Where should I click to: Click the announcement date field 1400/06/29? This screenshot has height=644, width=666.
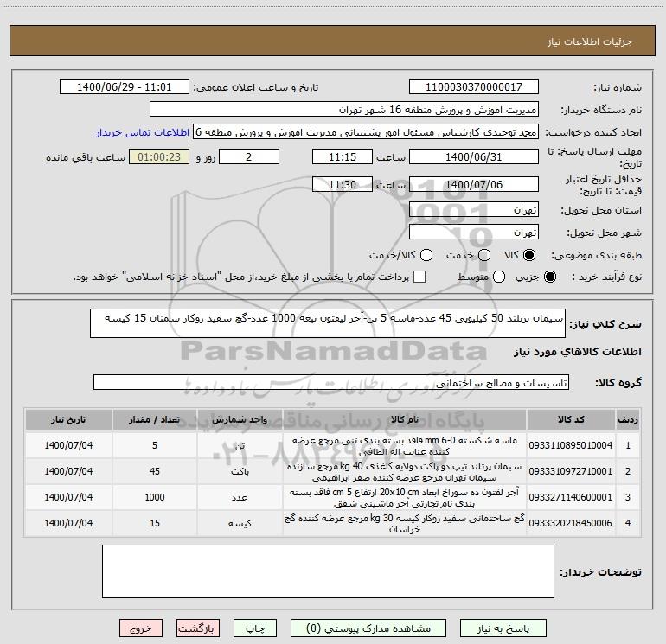click(124, 86)
